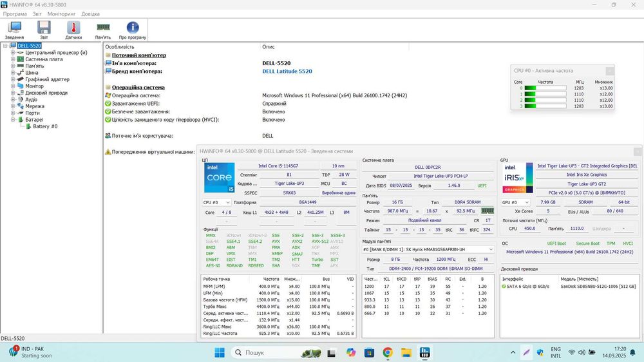Open Microsoft Store from the taskbar
644x362 pixels.
[x=369, y=352]
